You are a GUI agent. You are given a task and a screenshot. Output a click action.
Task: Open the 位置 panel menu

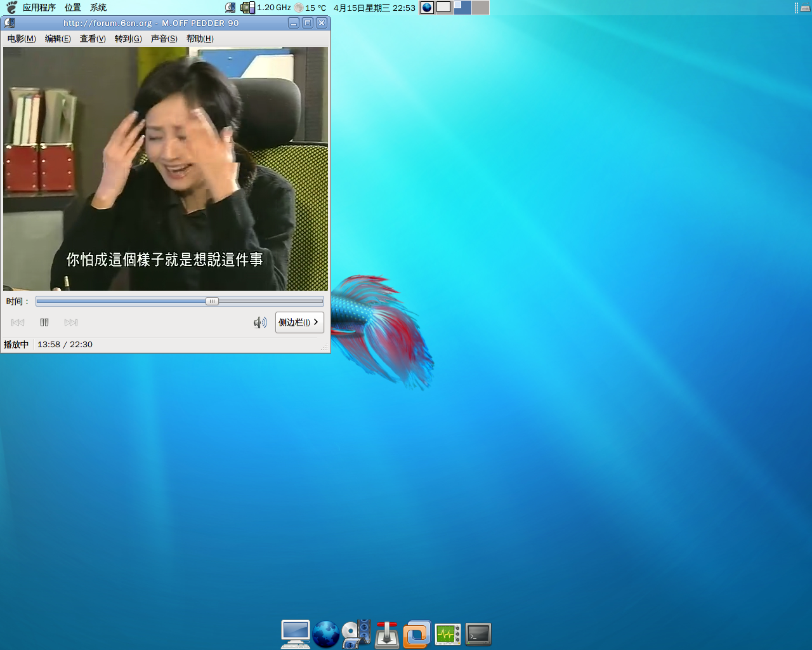coord(73,8)
